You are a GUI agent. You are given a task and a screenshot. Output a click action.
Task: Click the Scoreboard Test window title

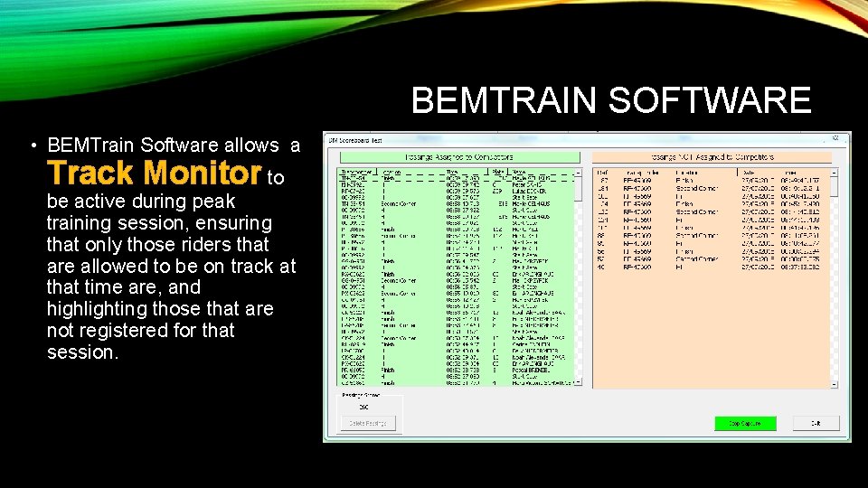point(355,140)
